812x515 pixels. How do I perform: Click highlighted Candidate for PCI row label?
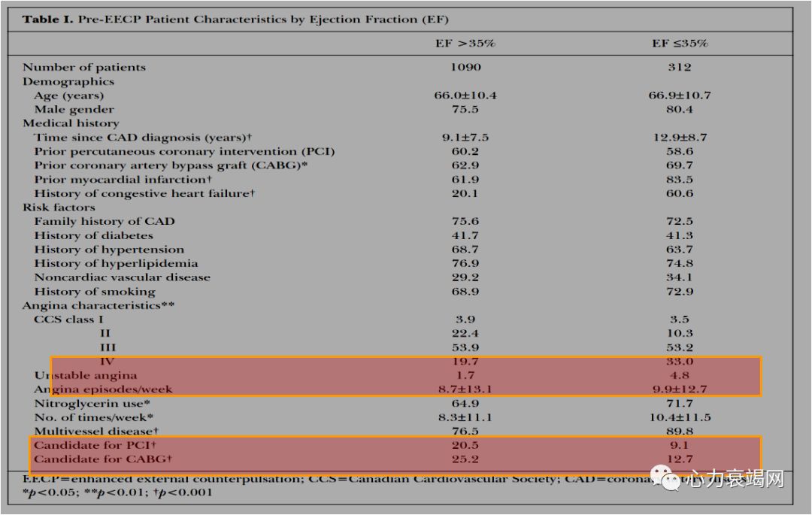click(95, 445)
